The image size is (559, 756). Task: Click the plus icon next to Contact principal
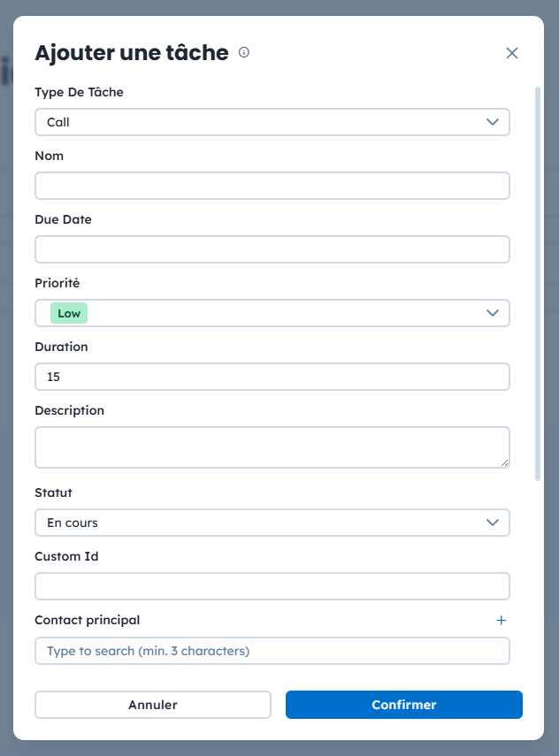click(502, 621)
